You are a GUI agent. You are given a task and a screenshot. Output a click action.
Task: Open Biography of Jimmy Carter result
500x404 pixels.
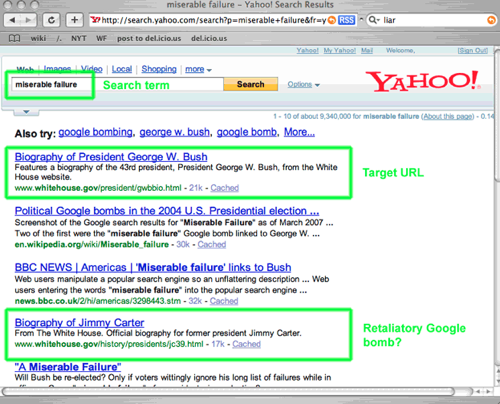click(79, 323)
